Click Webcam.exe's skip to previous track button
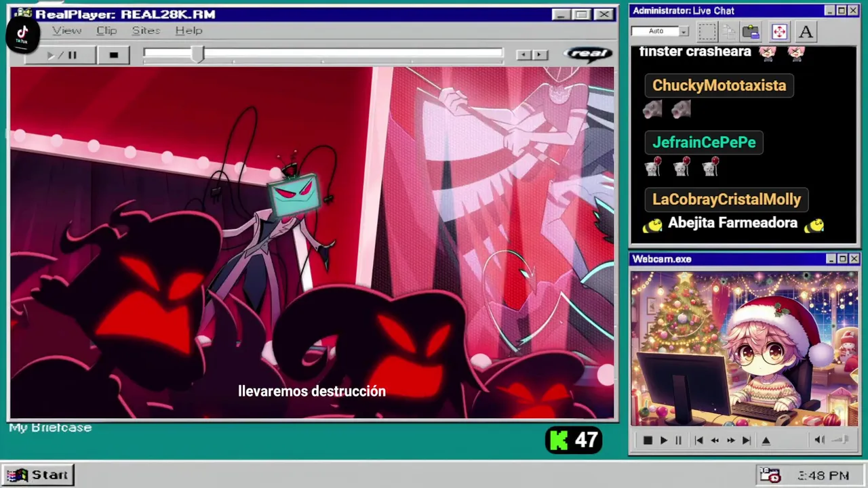 coord(698,441)
